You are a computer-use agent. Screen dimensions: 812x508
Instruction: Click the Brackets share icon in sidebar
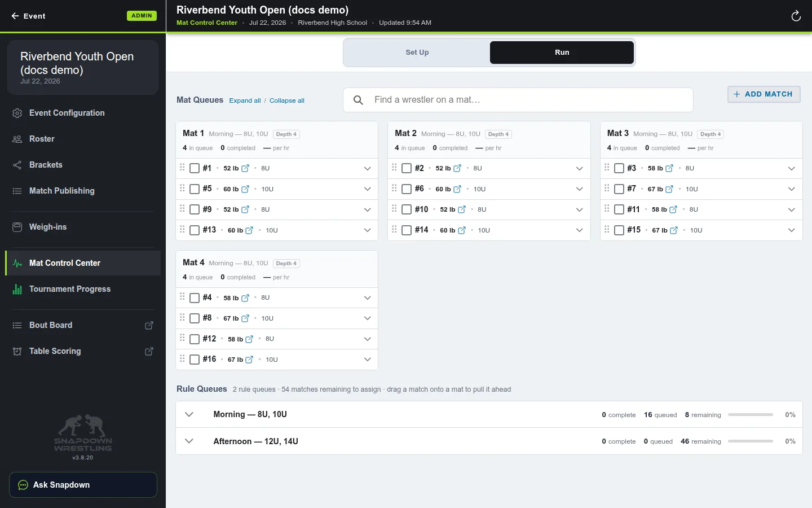tap(17, 165)
